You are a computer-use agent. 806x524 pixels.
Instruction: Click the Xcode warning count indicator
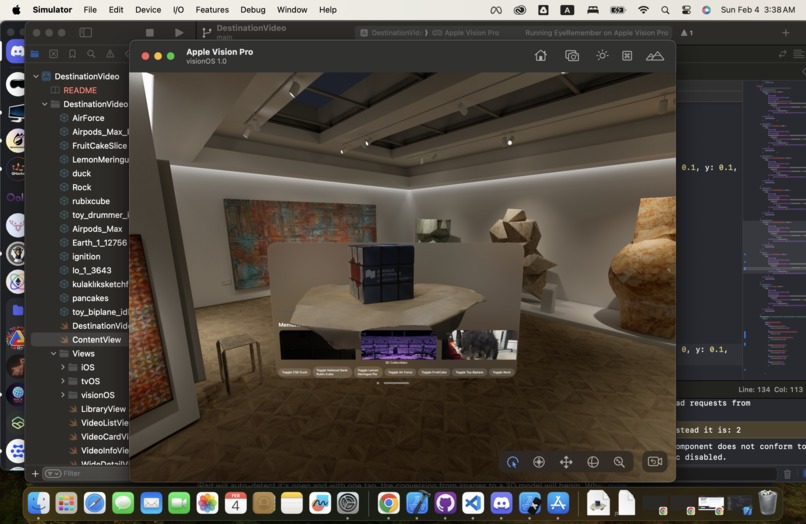[x=687, y=33]
